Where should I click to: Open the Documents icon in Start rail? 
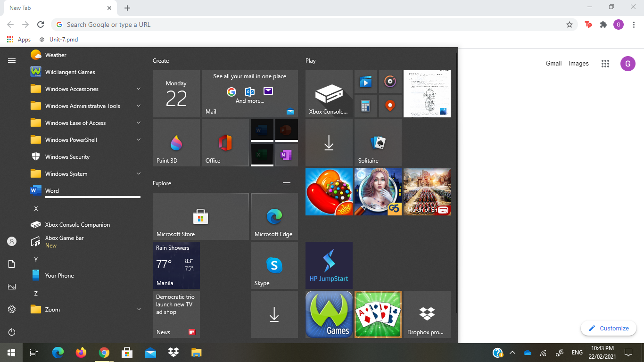[x=12, y=264]
